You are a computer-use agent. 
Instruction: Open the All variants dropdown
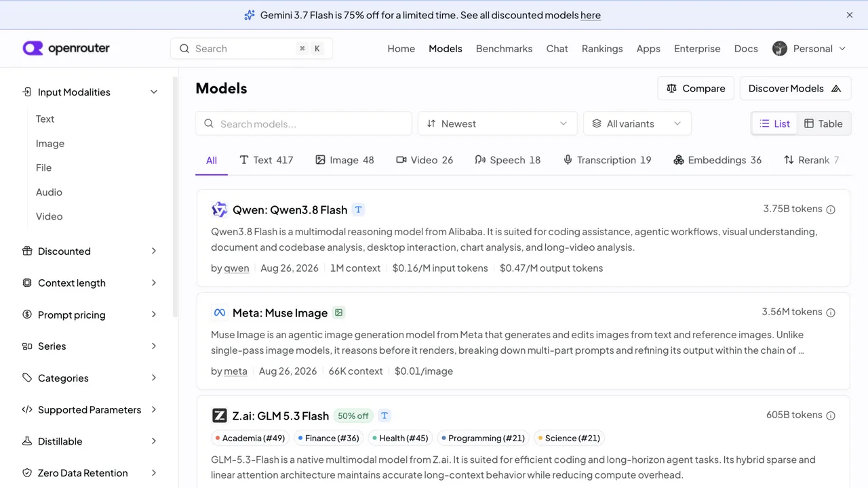(637, 123)
